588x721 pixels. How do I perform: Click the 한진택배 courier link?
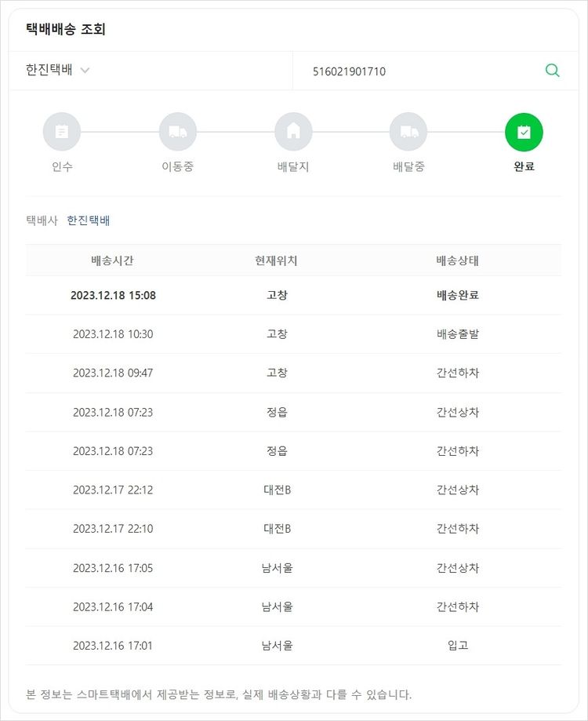coord(89,220)
